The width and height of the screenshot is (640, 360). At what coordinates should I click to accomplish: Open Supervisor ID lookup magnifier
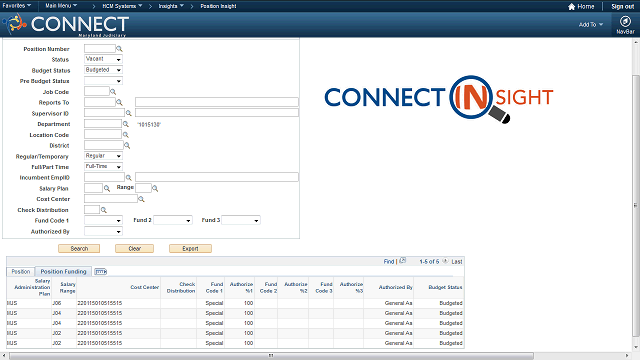pos(129,113)
